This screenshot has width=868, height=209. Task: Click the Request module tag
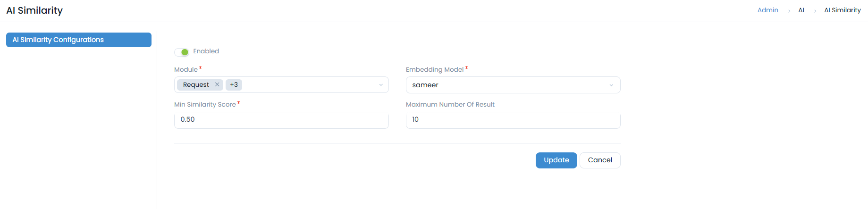[x=196, y=85]
